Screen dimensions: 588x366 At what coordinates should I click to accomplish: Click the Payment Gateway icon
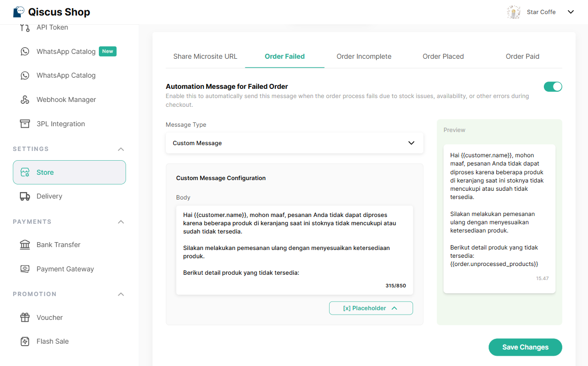pos(25,269)
